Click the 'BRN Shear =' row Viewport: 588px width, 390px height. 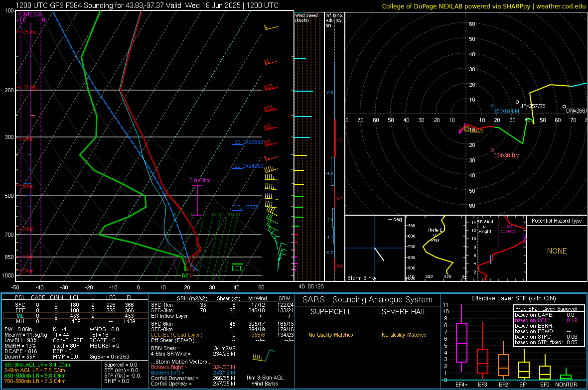pyautogui.click(x=193, y=348)
